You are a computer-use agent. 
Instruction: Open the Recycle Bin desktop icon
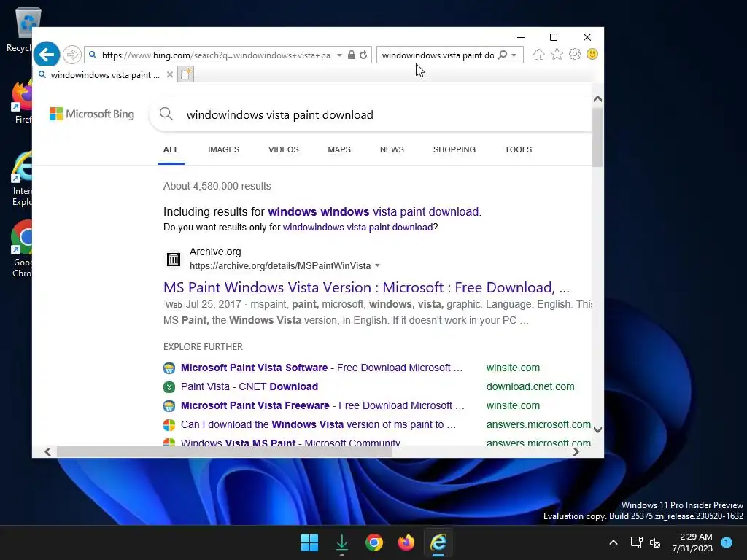(x=23, y=29)
